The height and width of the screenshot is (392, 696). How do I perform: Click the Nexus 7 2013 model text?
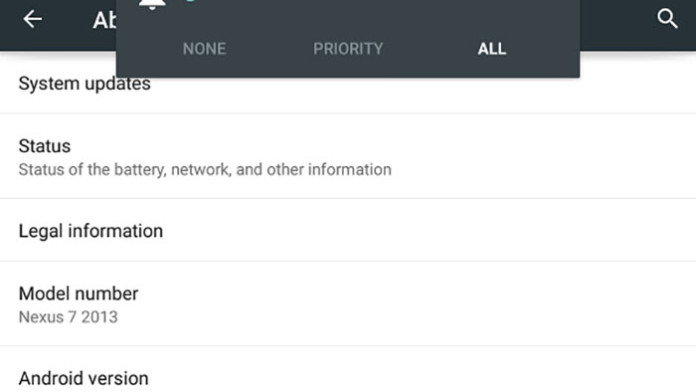click(x=68, y=317)
